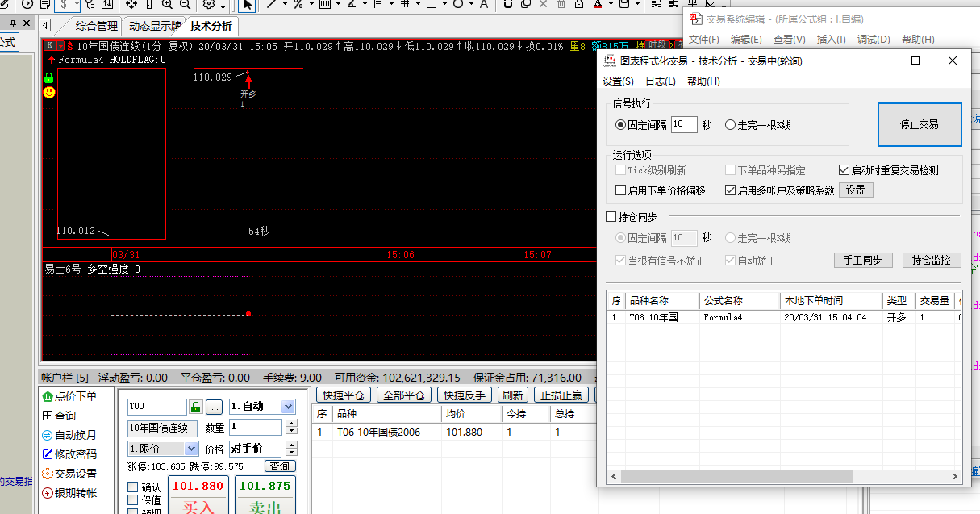
Task: Click the 买入 101.880 buy button
Action: click(x=198, y=495)
